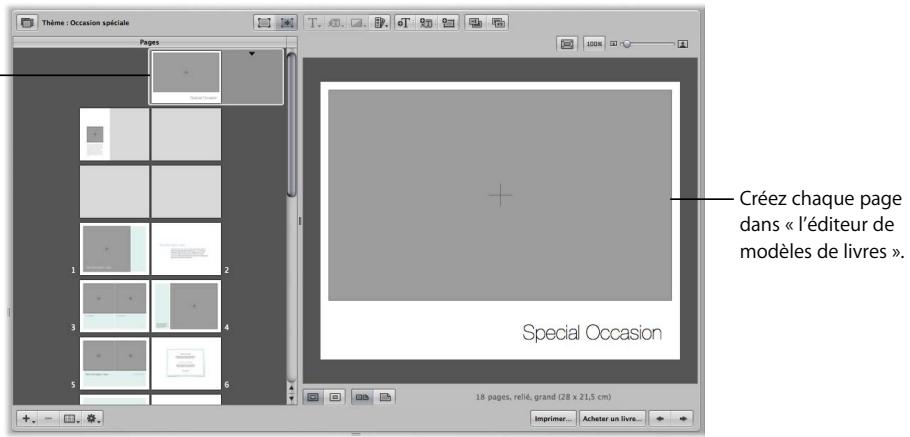Viewport: 910px width, 437px height.
Task: Open the Add Pages plus pop-up menu
Action: [x=28, y=418]
